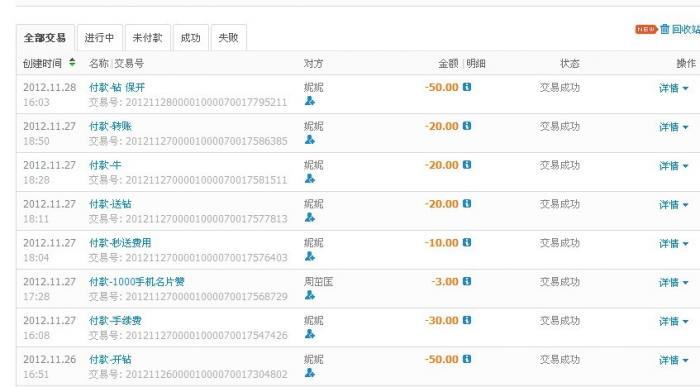The width and height of the screenshot is (700, 387).
Task: Open the 回收站 recycle bin icon
Action: click(665, 29)
